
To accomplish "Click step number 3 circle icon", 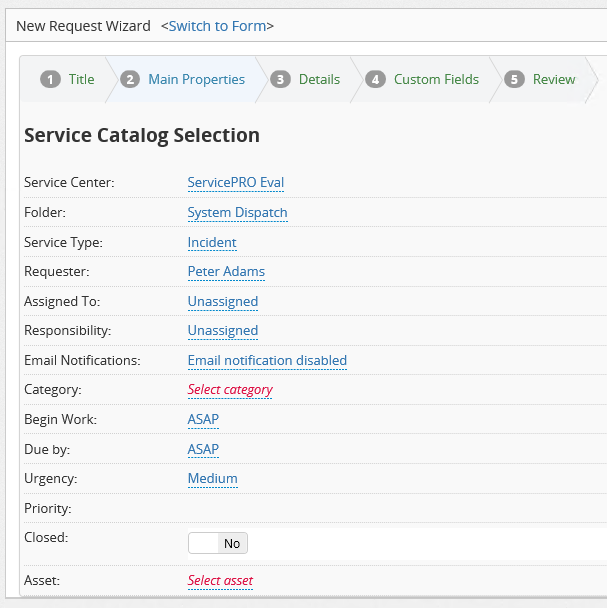I will (281, 80).
